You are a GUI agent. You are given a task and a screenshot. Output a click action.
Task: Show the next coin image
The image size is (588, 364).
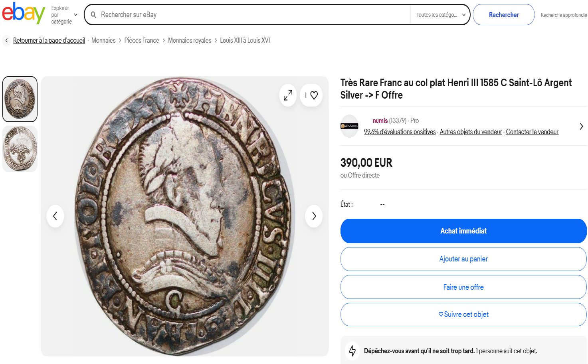314,216
